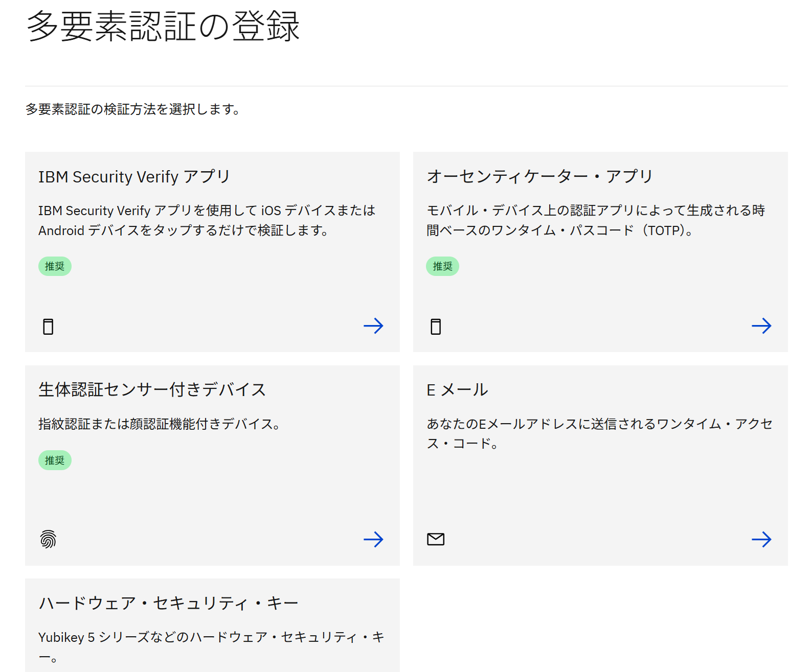Click the IBM Security Verify description mentioning Android デバイス
The image size is (811, 672).
(x=207, y=220)
